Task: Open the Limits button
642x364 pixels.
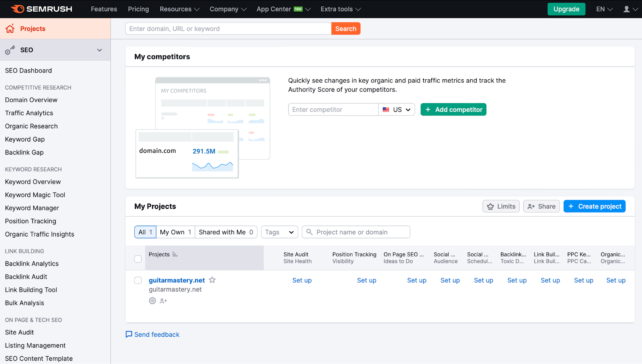Action: [501, 206]
